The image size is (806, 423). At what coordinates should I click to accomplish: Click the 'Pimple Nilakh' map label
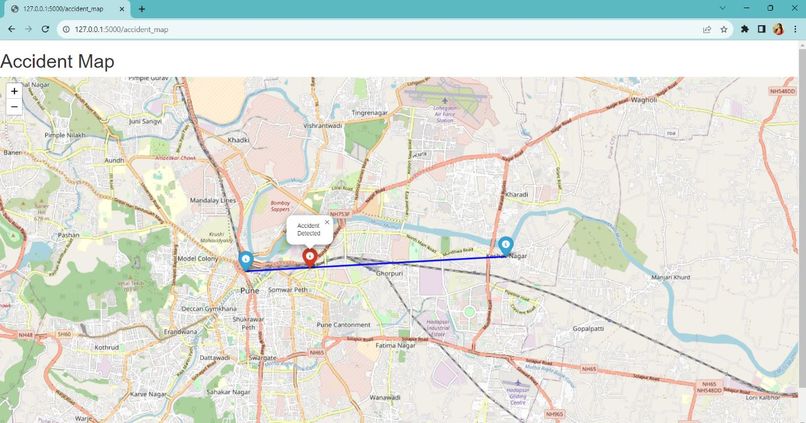coord(65,135)
